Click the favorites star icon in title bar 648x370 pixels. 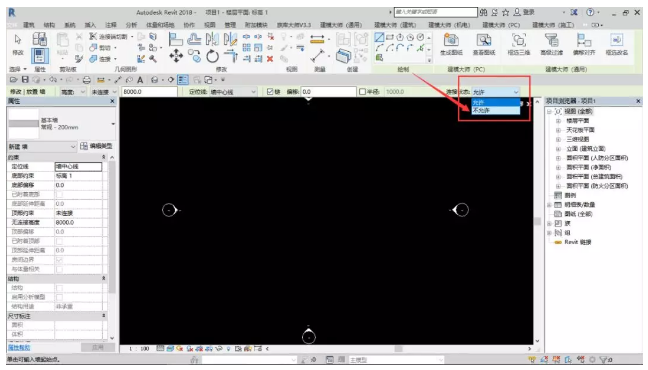(x=505, y=12)
